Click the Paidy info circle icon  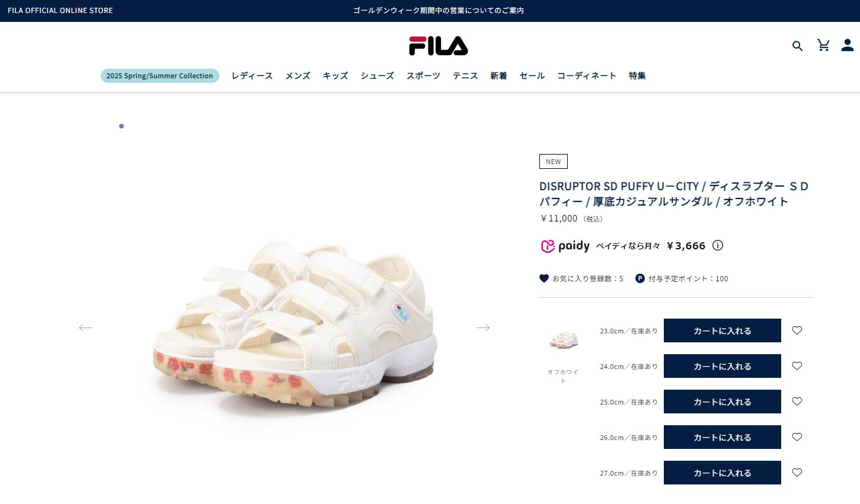pos(718,245)
